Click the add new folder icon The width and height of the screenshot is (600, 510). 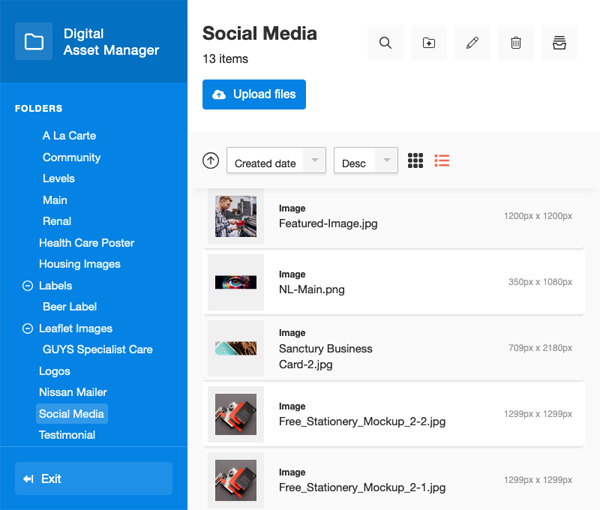click(x=429, y=43)
